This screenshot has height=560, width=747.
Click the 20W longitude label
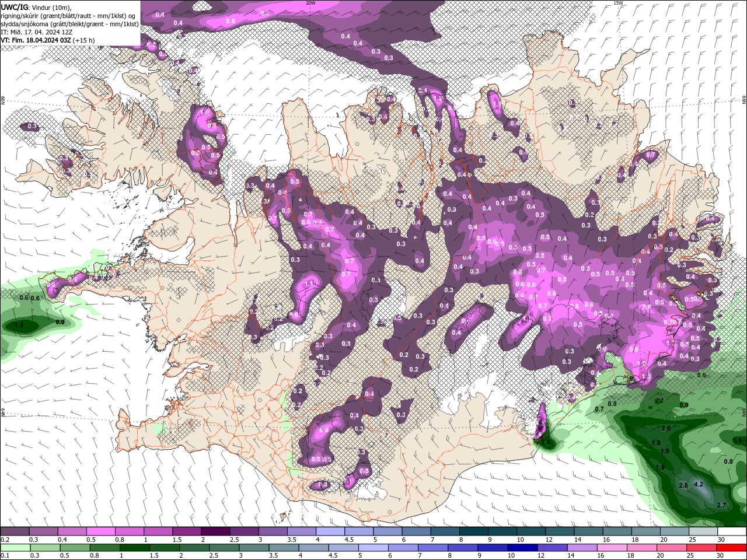(x=310, y=3)
